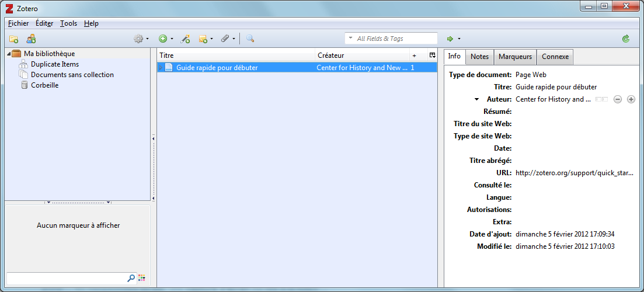Sort by the Créateur column header

pyautogui.click(x=363, y=55)
